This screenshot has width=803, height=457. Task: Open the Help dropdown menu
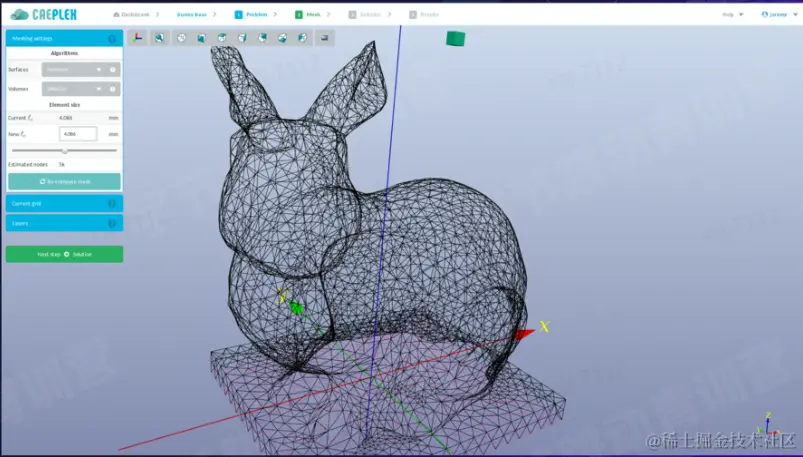tap(732, 14)
